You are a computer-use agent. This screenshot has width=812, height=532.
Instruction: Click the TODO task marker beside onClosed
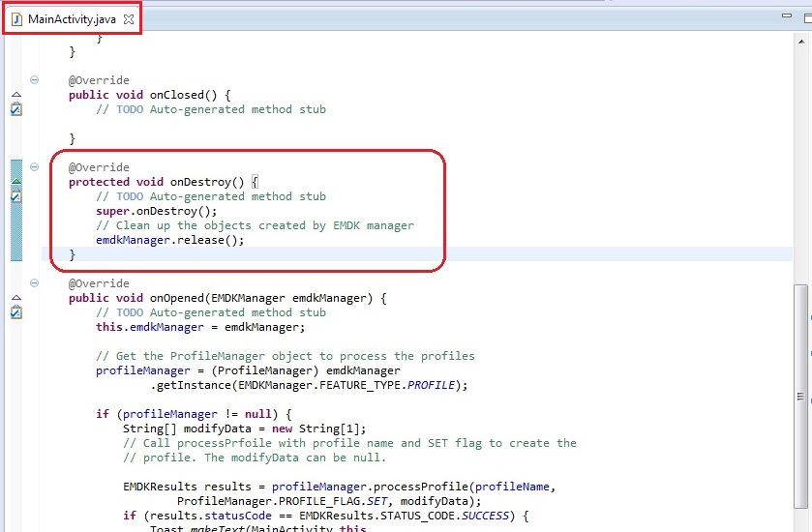click(15, 109)
